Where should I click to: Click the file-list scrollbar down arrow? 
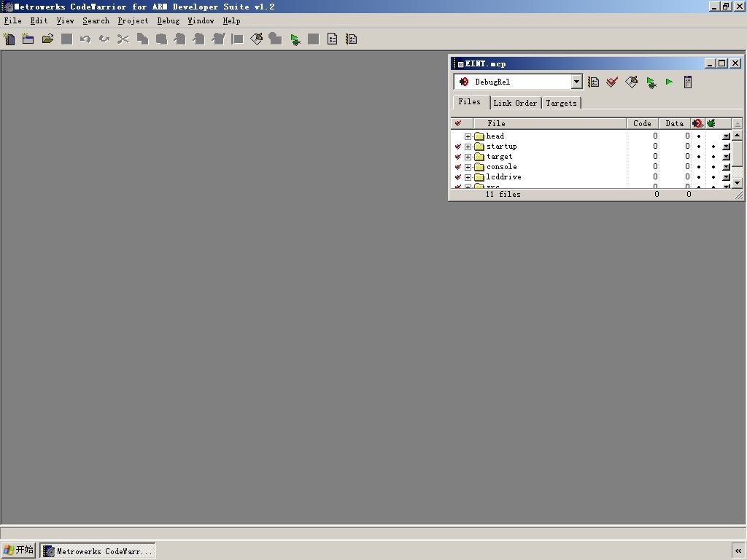pos(737,182)
